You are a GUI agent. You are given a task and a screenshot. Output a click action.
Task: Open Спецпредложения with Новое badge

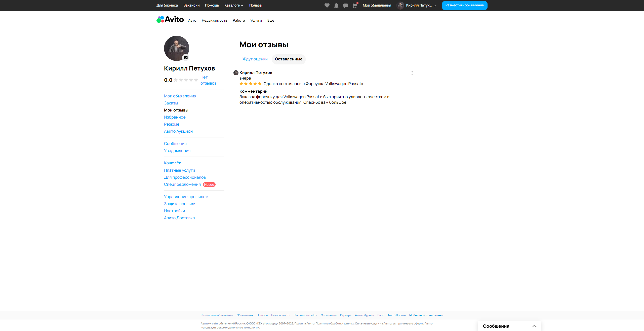click(x=182, y=185)
